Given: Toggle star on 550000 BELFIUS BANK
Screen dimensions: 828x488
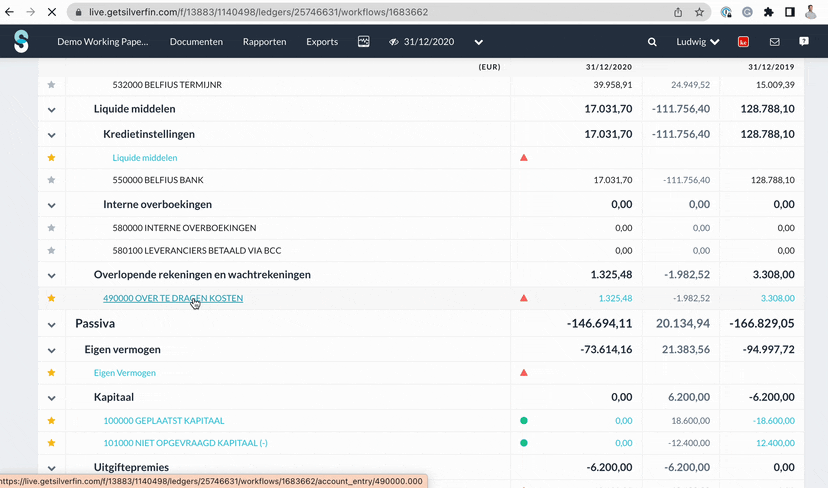Looking at the screenshot, I should coord(51,180).
